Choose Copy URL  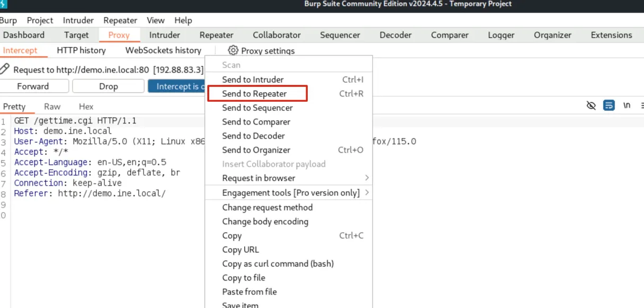click(x=289, y=250)
